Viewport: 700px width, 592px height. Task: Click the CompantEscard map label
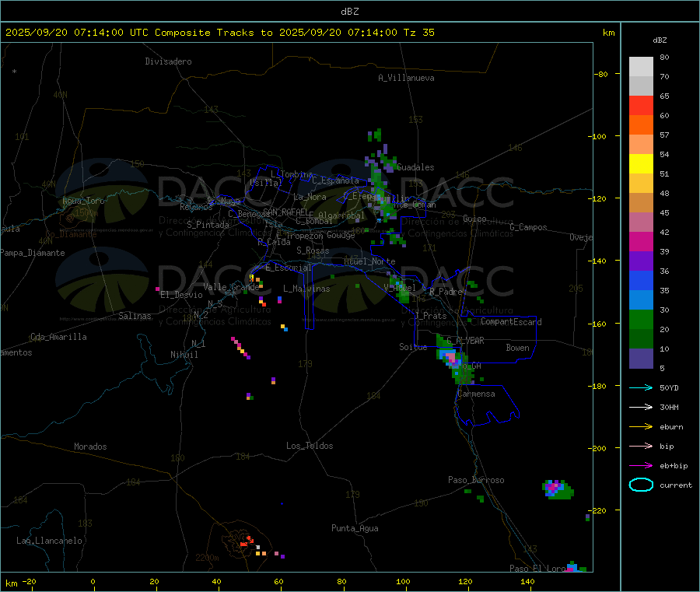511,322
